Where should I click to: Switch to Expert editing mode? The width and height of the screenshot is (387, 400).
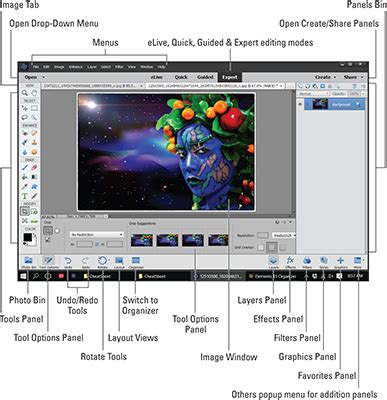coord(230,77)
